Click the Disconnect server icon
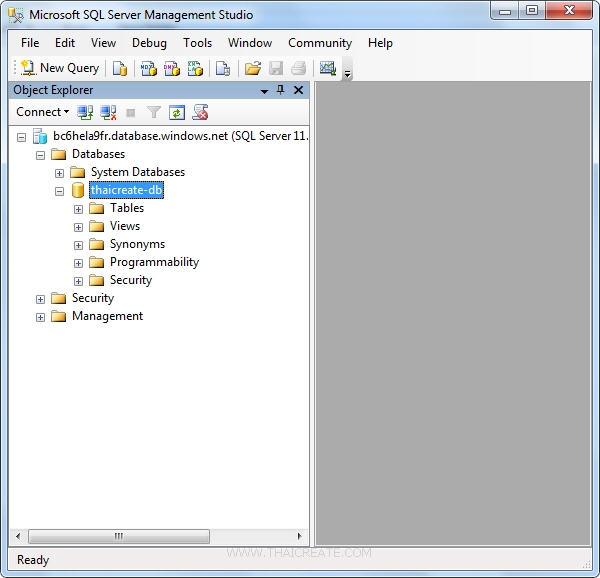 (x=108, y=112)
